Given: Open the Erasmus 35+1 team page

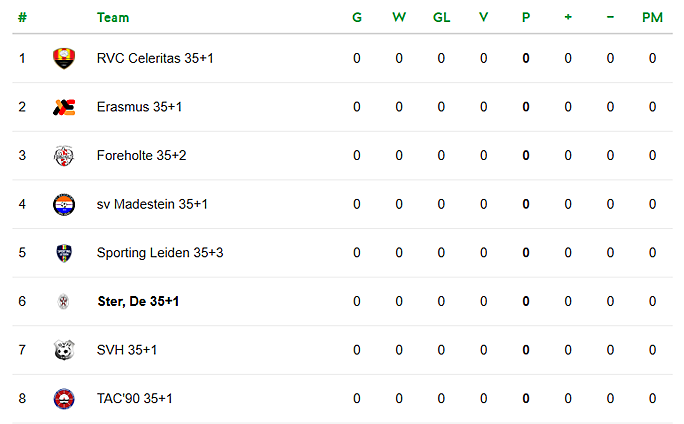Looking at the screenshot, I should pyautogui.click(x=139, y=107).
